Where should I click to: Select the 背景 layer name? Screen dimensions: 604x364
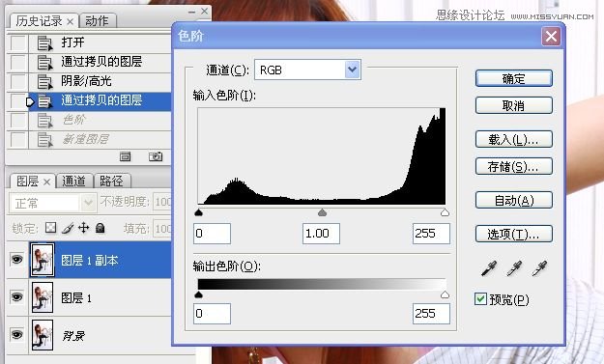coord(73,336)
